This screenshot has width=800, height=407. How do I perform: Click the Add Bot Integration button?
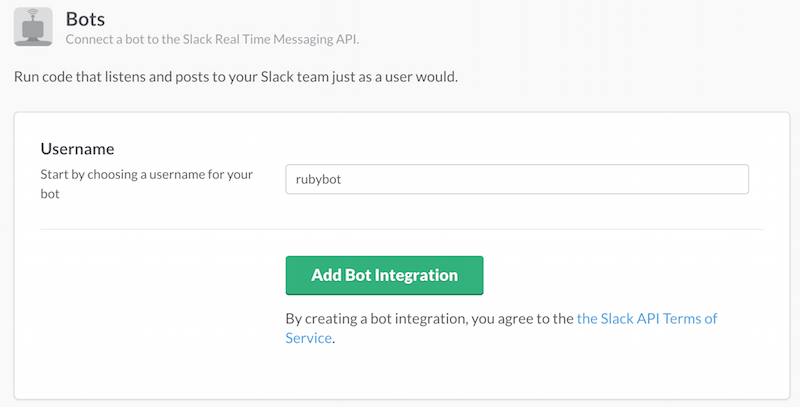(x=384, y=275)
